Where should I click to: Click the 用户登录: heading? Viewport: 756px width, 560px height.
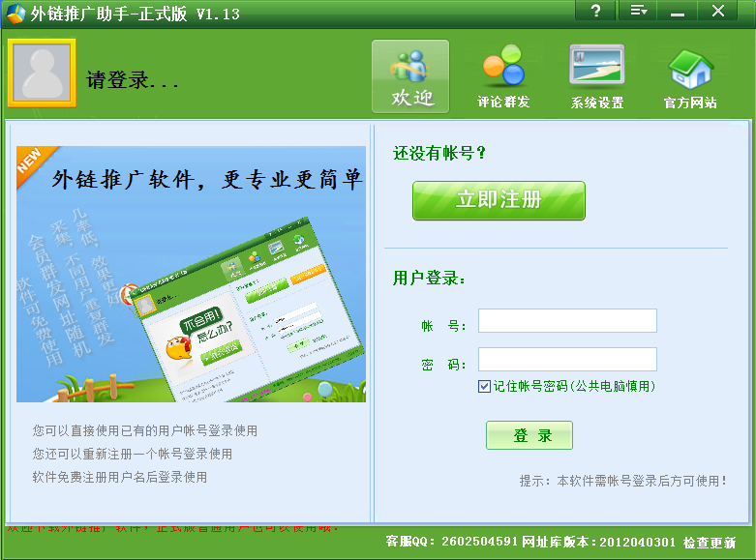[x=429, y=279]
